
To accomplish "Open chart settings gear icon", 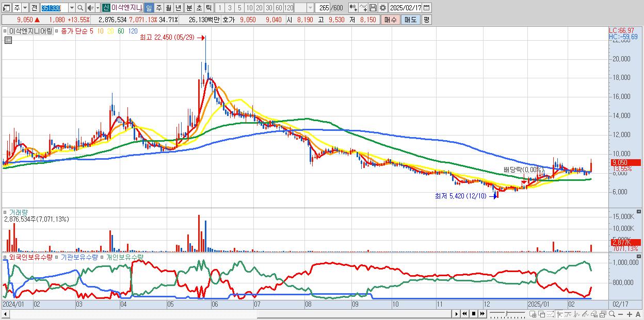I will (383, 8).
